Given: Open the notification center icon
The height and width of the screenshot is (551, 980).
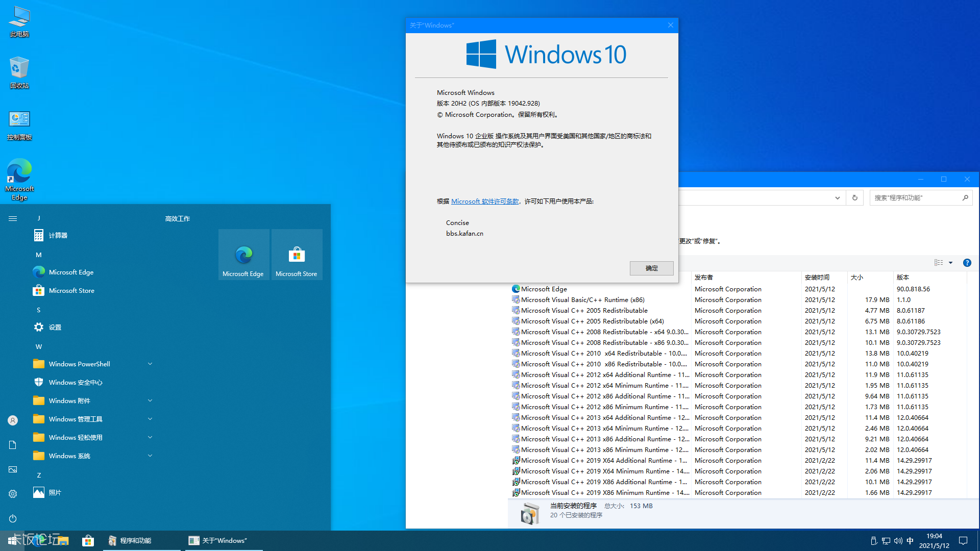Looking at the screenshot, I should click(x=963, y=541).
